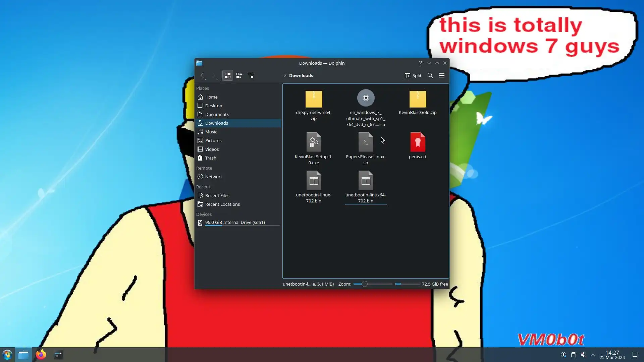Screen dimensions: 644x362
Task: Go to Documents in Places panel
Action: coord(217,114)
